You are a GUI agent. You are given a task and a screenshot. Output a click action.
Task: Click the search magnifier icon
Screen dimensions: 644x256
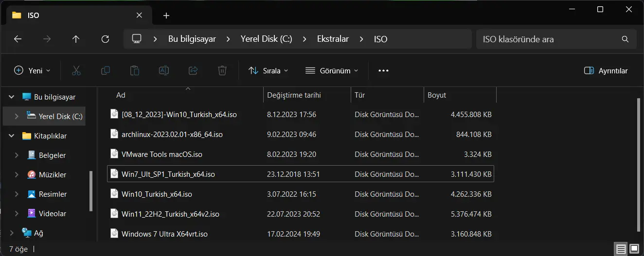[626, 39]
